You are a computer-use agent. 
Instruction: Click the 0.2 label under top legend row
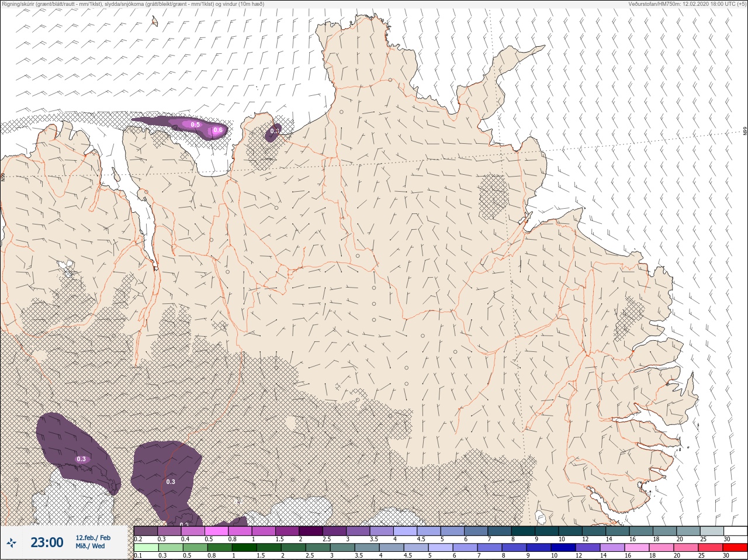tap(138, 539)
